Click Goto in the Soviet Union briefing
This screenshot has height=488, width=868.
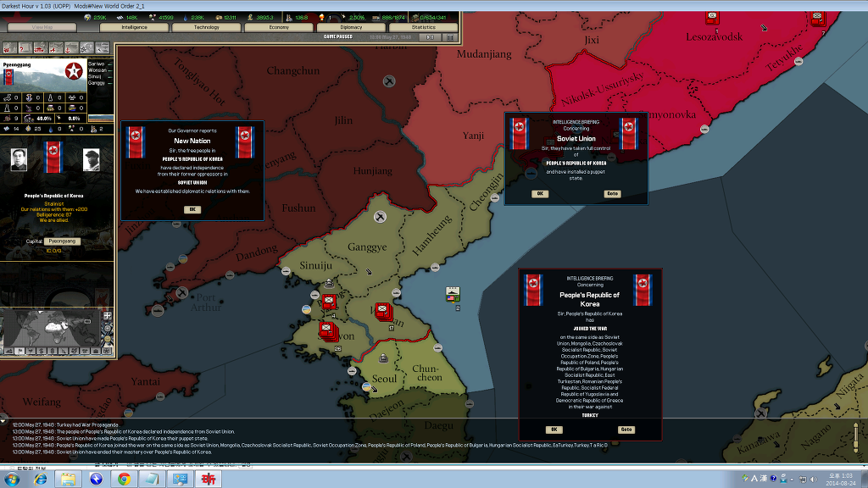pyautogui.click(x=612, y=194)
